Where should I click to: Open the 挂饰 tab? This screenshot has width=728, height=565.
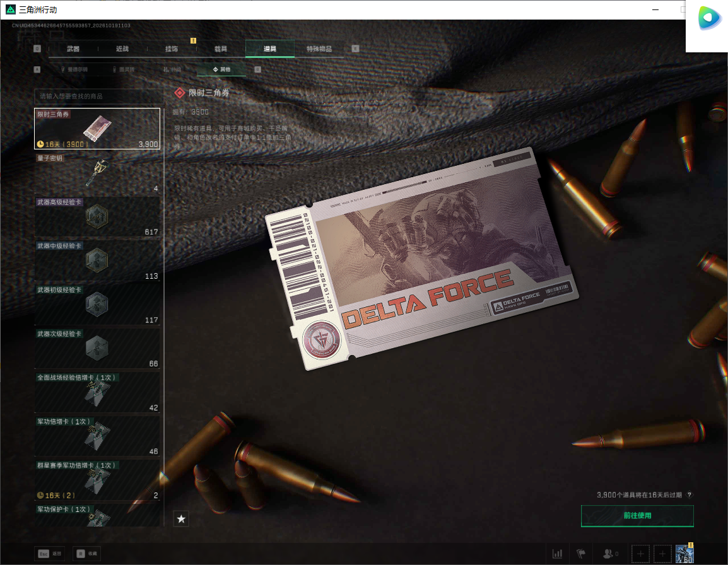coord(172,49)
